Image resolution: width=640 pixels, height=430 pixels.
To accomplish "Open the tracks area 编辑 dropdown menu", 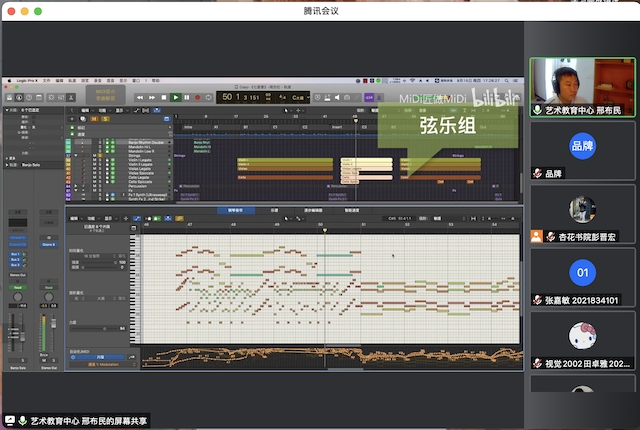I will (86, 111).
